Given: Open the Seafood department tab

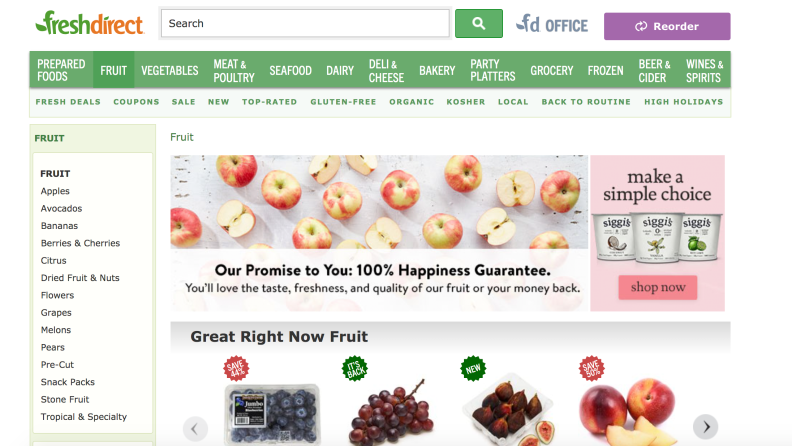Looking at the screenshot, I should pos(290,70).
